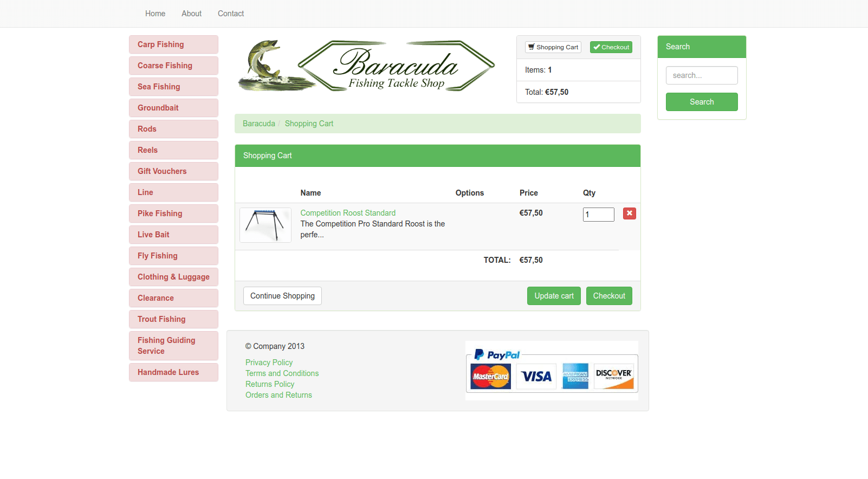Open the Orders and Returns link

pyautogui.click(x=278, y=395)
